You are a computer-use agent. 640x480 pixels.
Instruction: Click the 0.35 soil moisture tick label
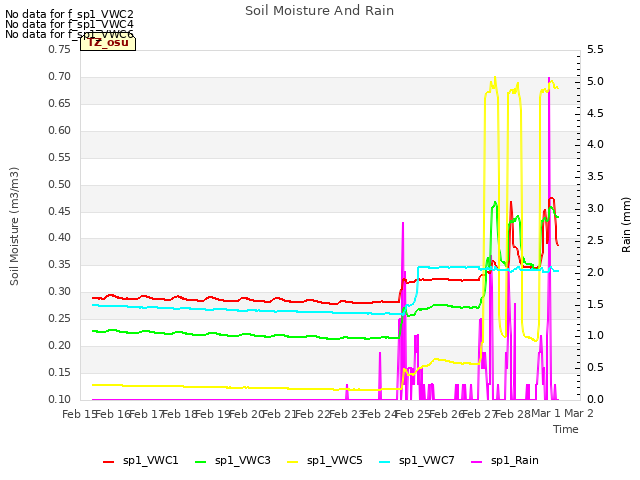click(x=60, y=264)
